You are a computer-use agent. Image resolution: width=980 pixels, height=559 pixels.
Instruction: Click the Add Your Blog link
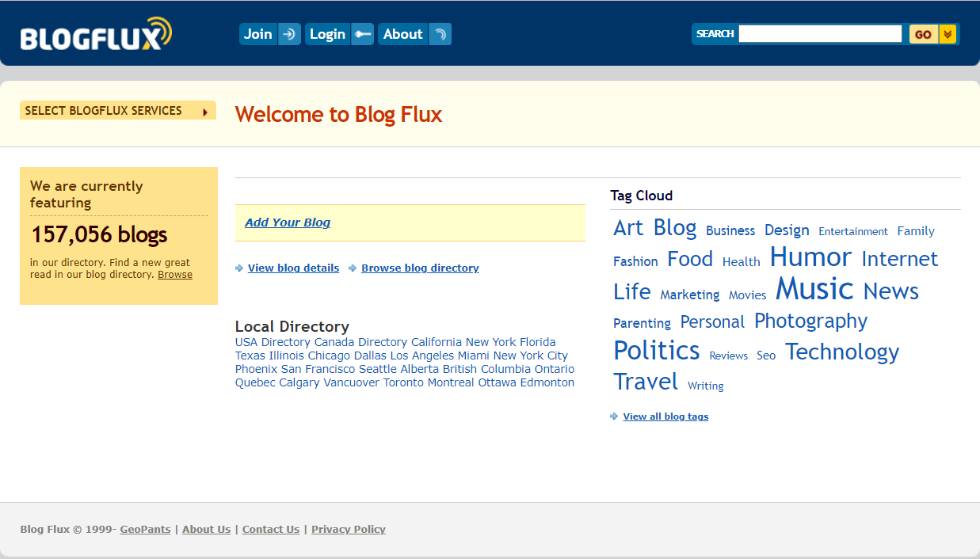(x=288, y=222)
